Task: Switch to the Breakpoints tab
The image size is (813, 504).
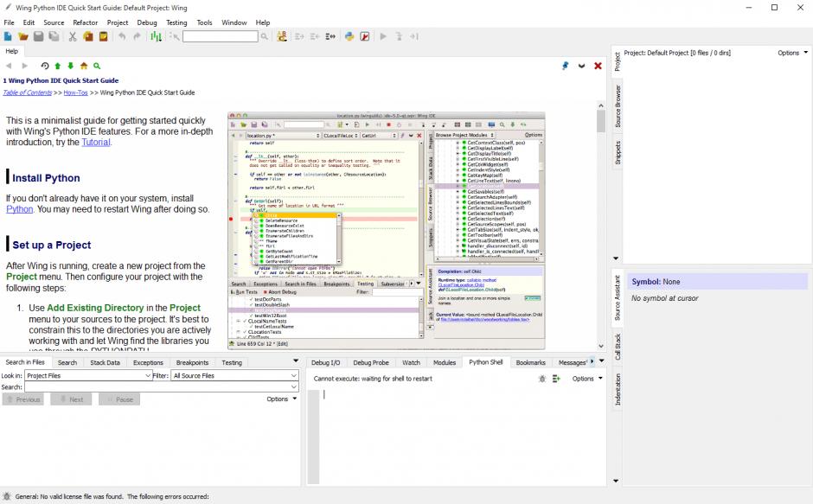Action: (x=192, y=362)
